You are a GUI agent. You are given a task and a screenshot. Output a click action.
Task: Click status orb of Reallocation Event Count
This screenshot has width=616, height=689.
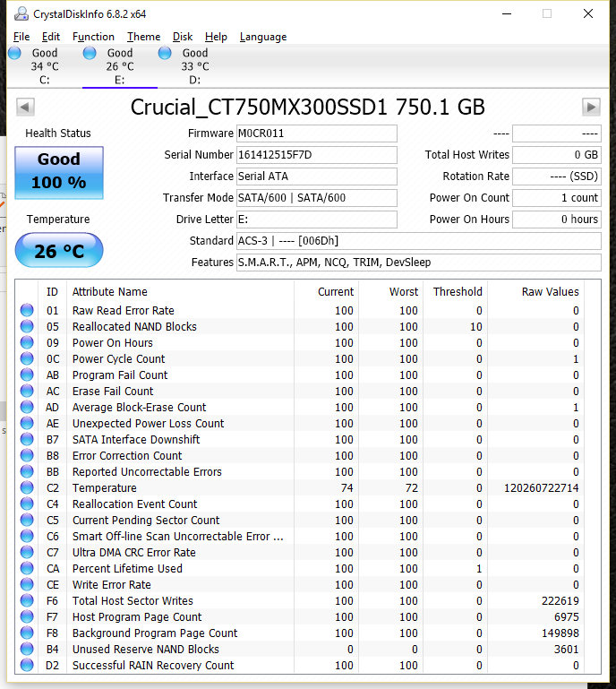27,504
